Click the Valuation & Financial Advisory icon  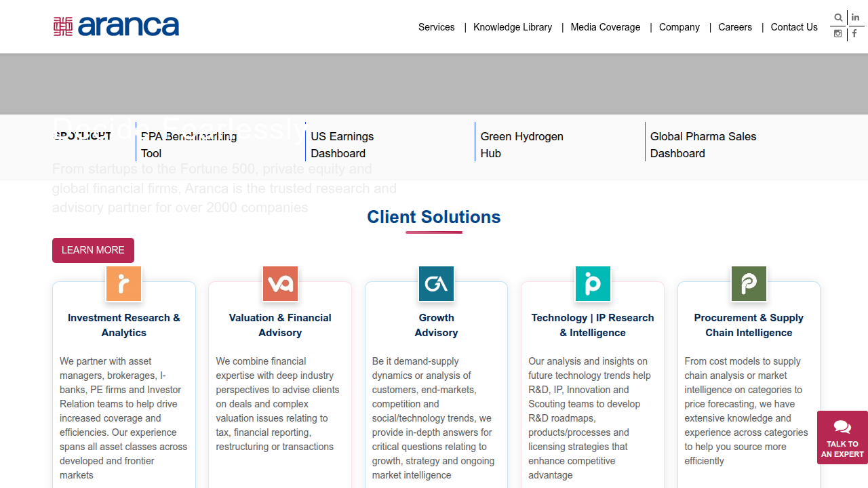point(280,283)
